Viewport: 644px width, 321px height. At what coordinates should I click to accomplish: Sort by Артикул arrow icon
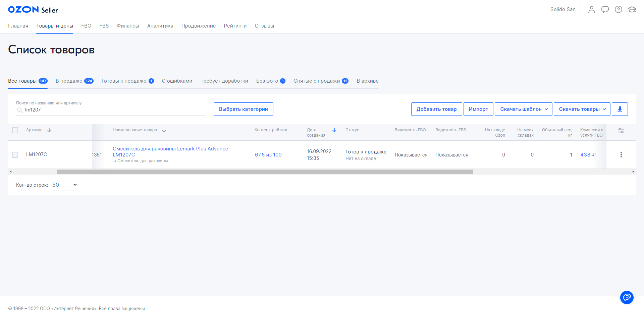coord(49,130)
